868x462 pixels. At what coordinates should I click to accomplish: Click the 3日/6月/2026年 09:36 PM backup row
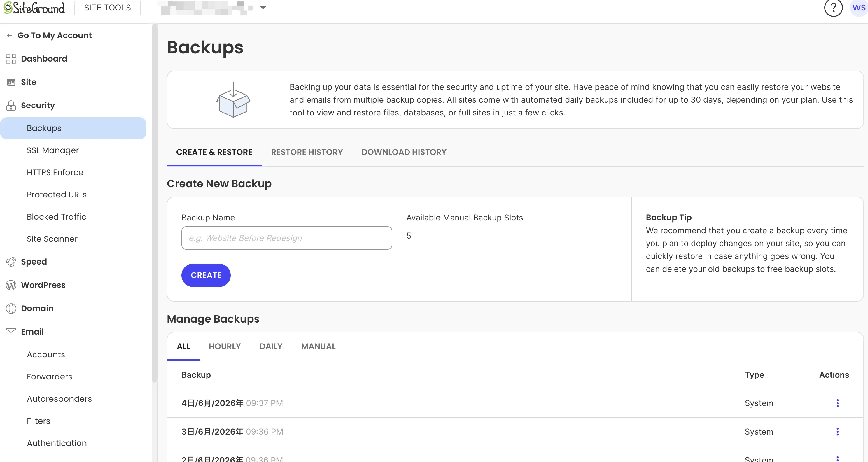click(515, 432)
